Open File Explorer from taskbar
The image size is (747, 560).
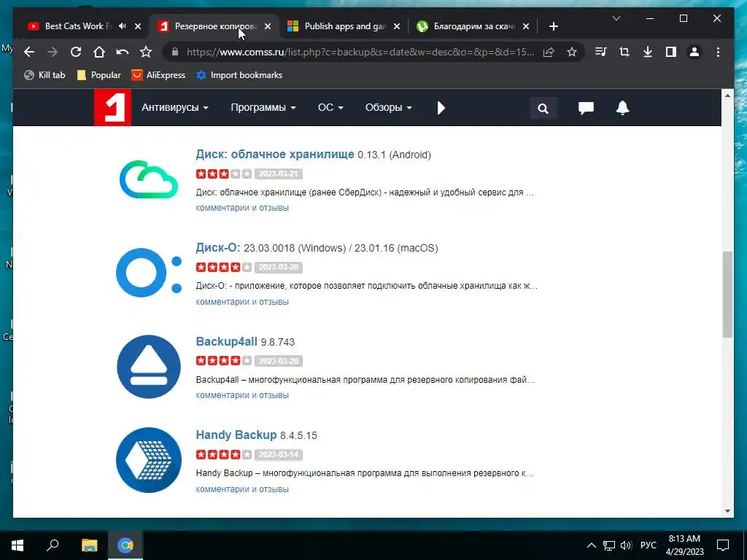[89, 545]
